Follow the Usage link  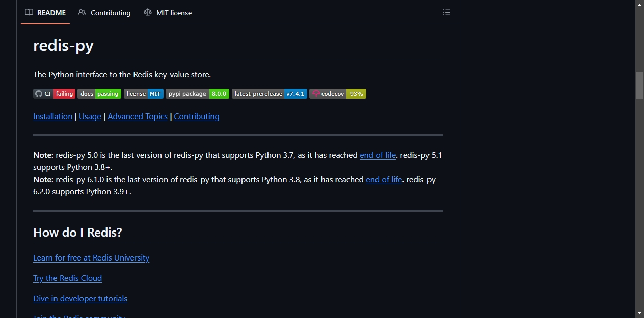pos(90,116)
